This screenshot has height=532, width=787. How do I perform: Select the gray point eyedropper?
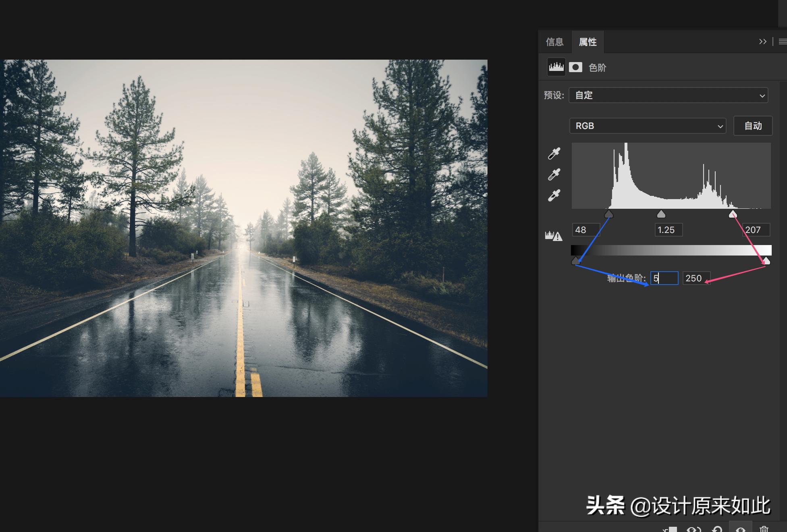(554, 175)
